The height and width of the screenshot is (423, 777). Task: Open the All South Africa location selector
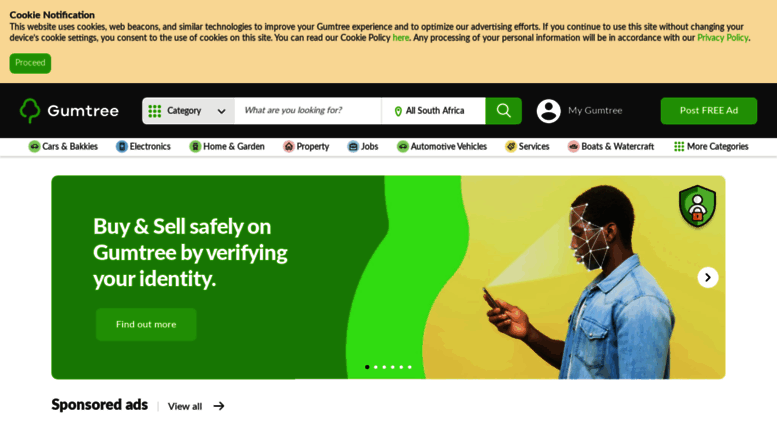(434, 110)
